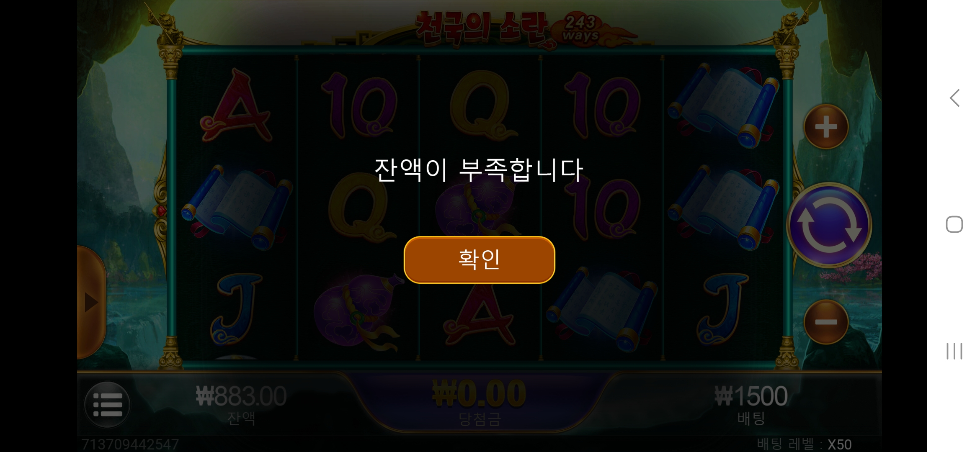Open Android recent apps button

click(x=954, y=351)
